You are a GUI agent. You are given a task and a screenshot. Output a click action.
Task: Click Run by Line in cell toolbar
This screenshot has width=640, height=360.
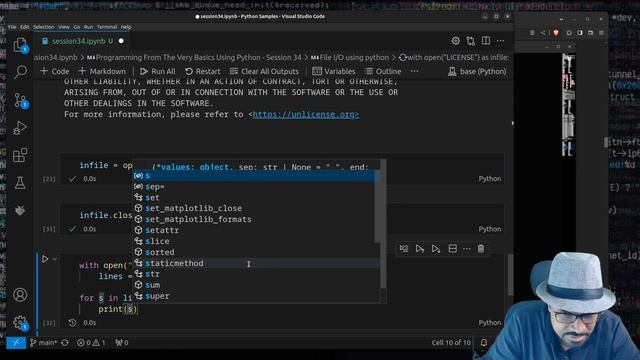(404, 249)
